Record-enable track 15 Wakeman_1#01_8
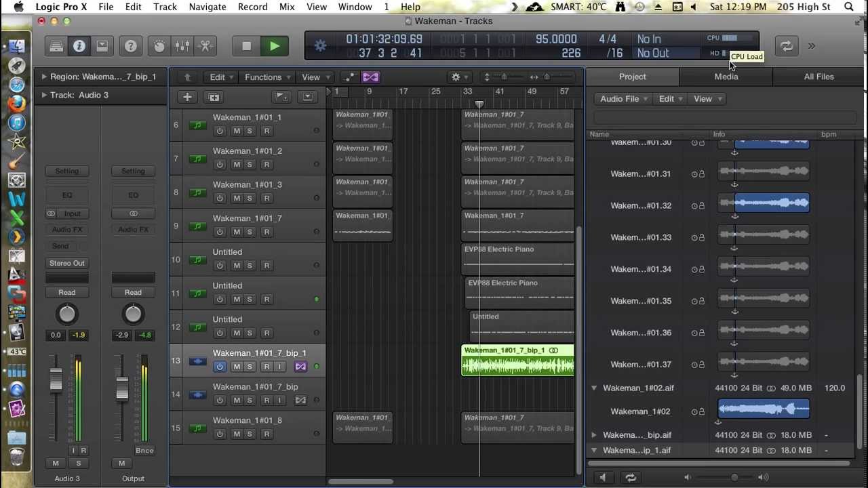This screenshot has height=488, width=868. coord(267,434)
